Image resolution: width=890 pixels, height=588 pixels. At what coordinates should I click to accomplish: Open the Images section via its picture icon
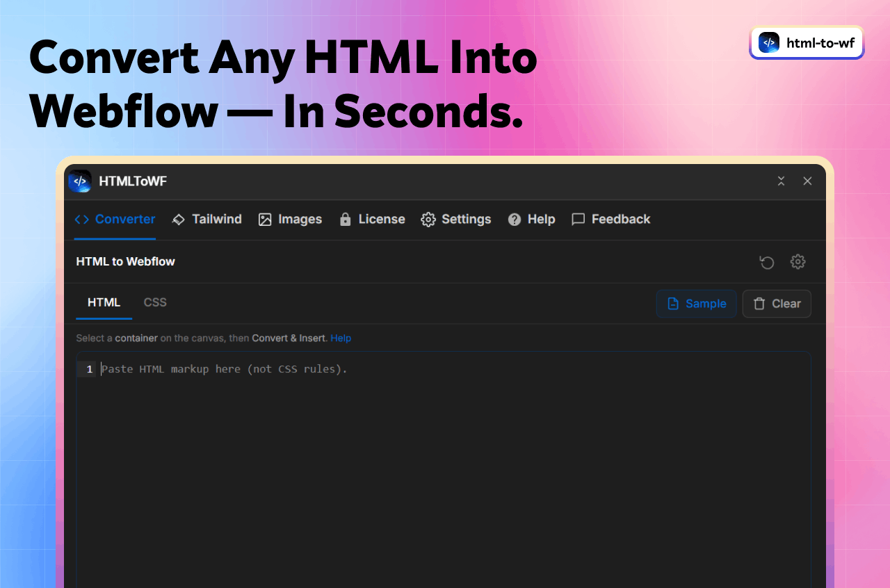264,219
